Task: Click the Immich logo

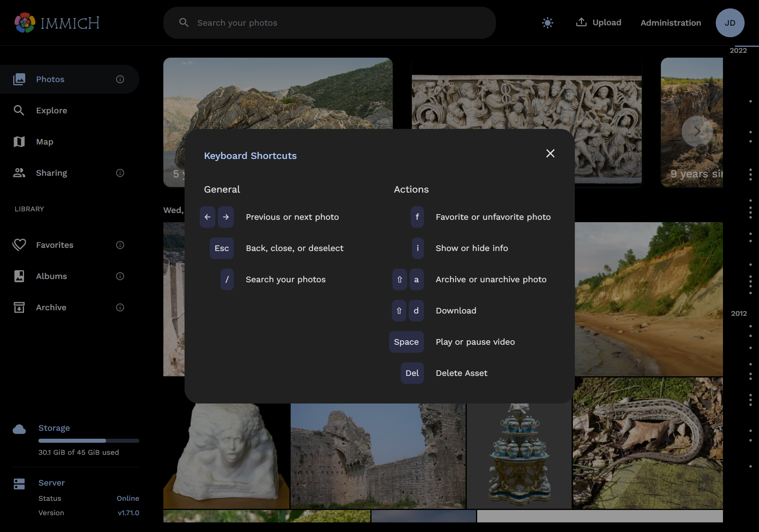Action: pyautogui.click(x=57, y=23)
